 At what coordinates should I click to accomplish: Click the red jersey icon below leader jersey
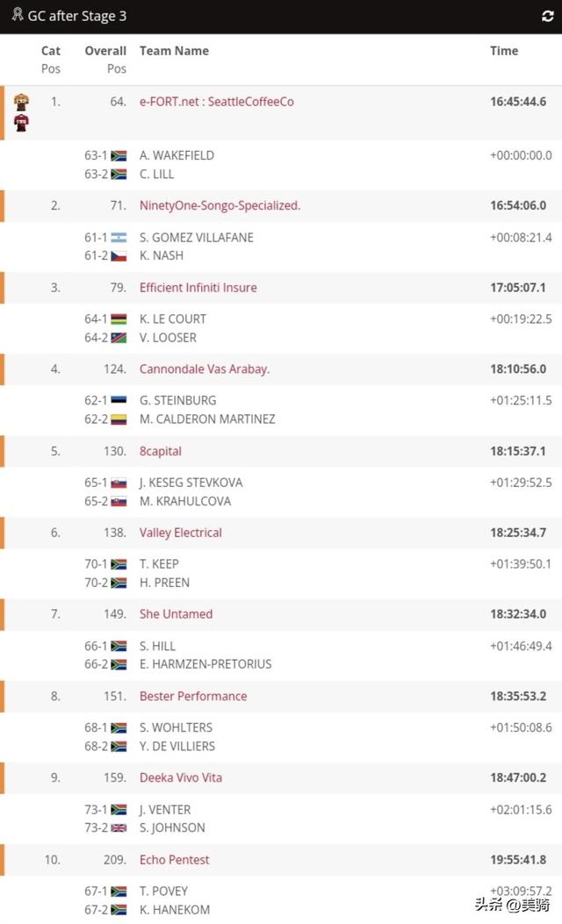[21, 123]
